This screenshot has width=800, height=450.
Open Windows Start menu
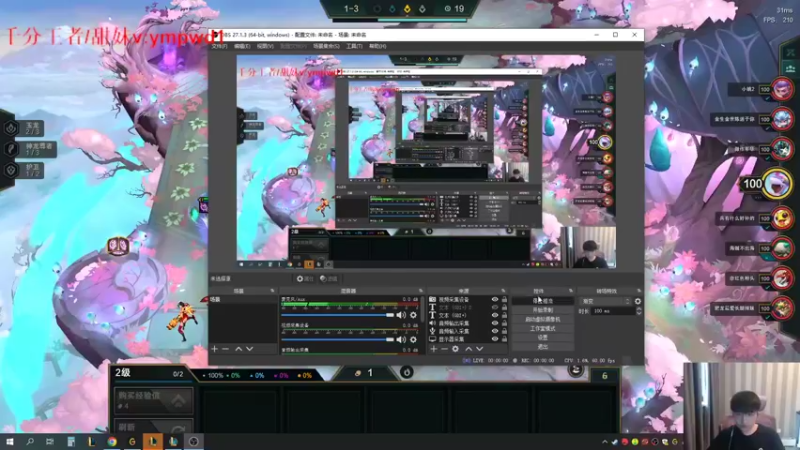10,441
